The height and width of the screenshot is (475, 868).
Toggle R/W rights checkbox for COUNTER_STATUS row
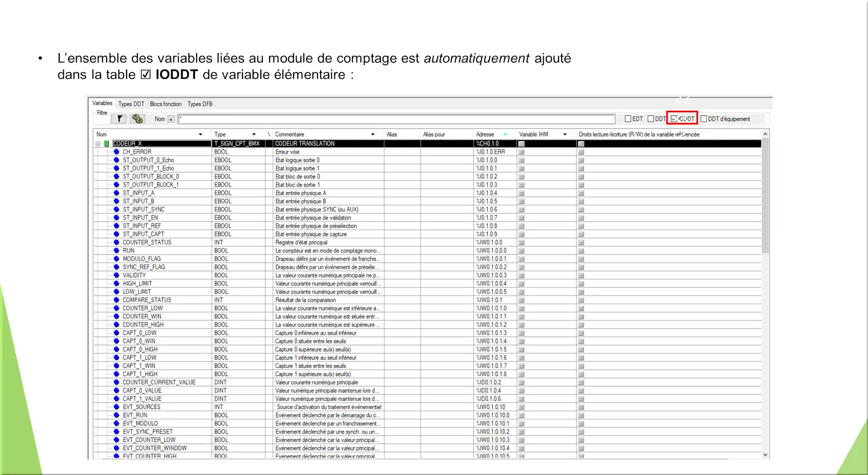tap(581, 243)
